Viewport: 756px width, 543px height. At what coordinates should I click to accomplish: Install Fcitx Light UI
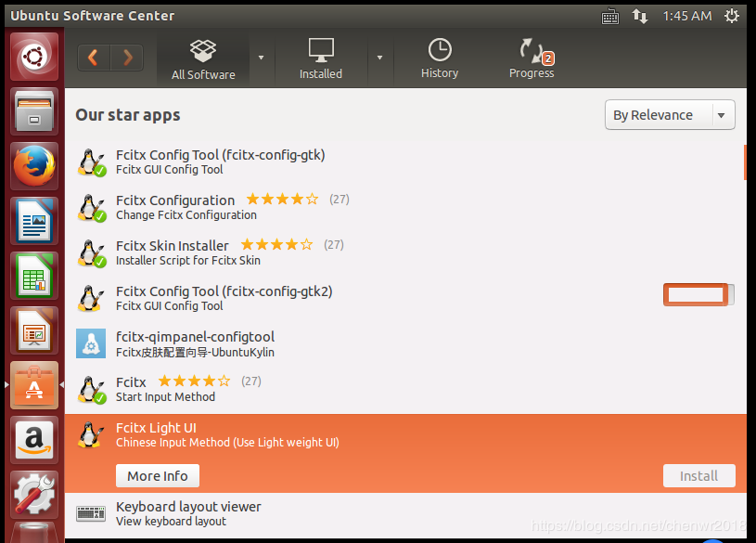click(x=698, y=476)
